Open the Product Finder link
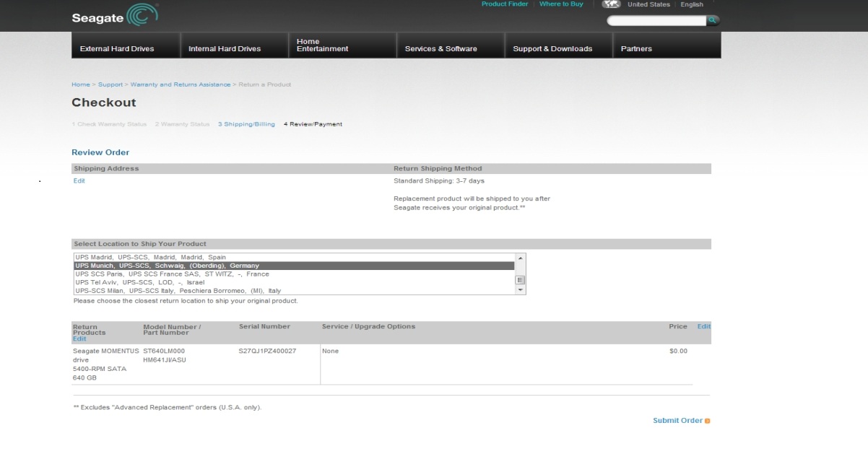Image resolution: width=868 pixels, height=467 pixels. coord(505,4)
